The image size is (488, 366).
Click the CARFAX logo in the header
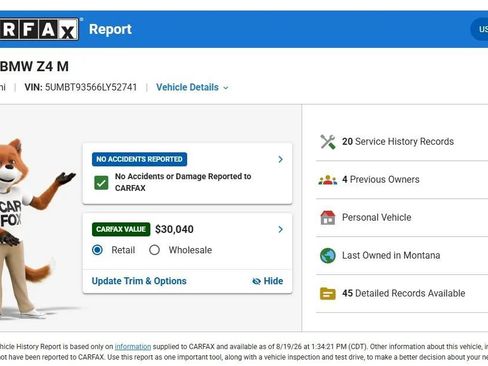click(x=39, y=29)
